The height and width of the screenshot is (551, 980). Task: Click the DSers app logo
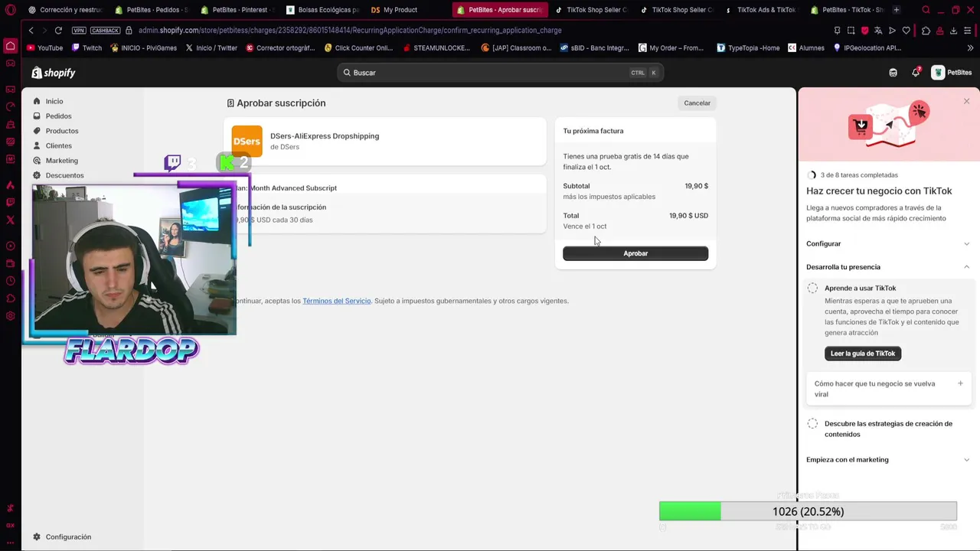pos(247,141)
